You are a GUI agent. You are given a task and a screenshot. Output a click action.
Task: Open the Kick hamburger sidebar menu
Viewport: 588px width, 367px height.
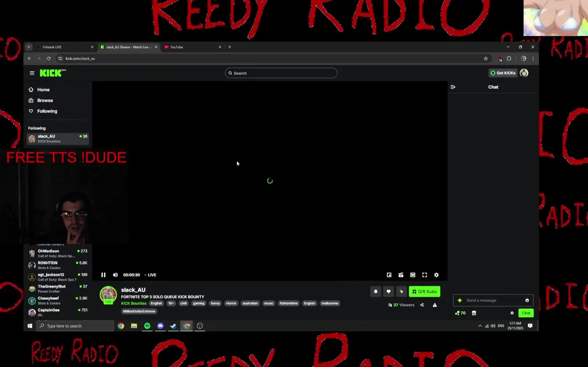32,73
